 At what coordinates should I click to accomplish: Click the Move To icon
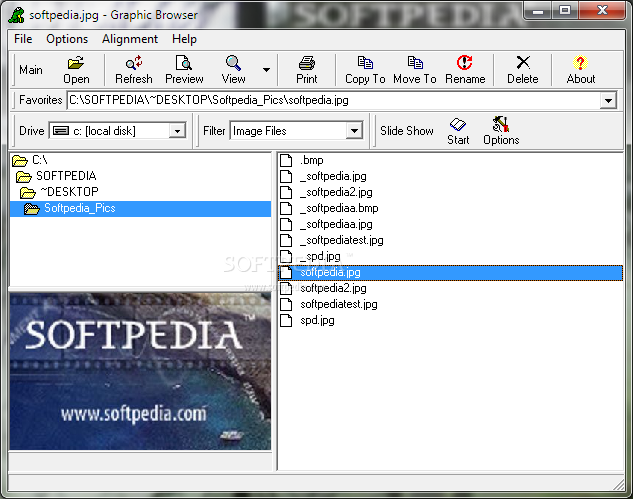coord(415,70)
